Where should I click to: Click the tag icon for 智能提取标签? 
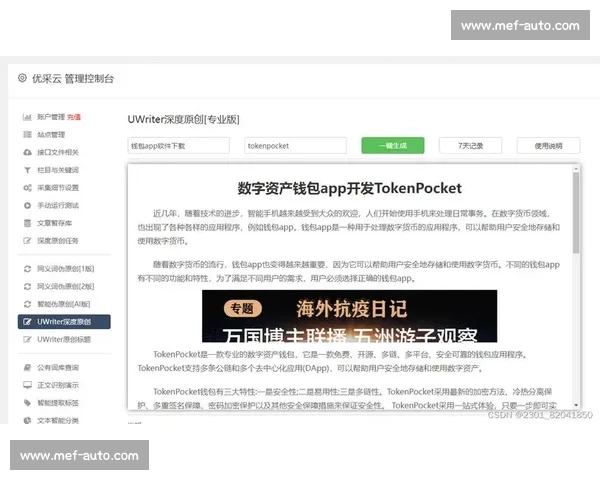point(27,403)
